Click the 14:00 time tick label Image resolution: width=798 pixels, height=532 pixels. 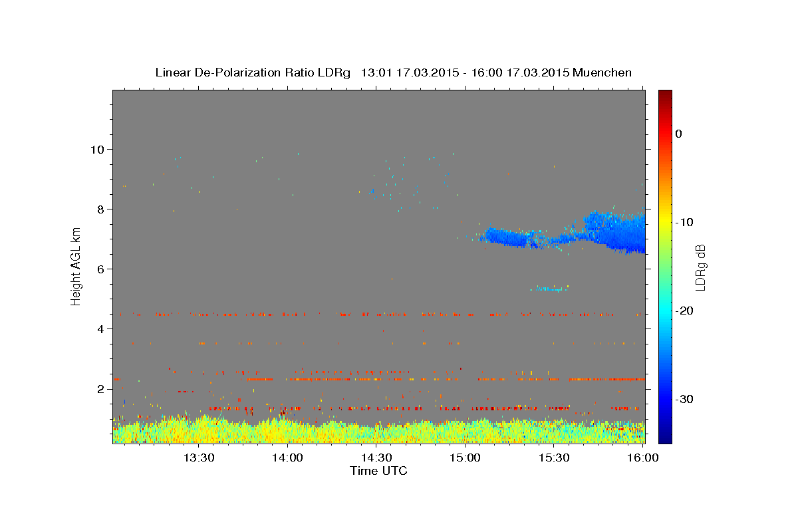point(287,458)
